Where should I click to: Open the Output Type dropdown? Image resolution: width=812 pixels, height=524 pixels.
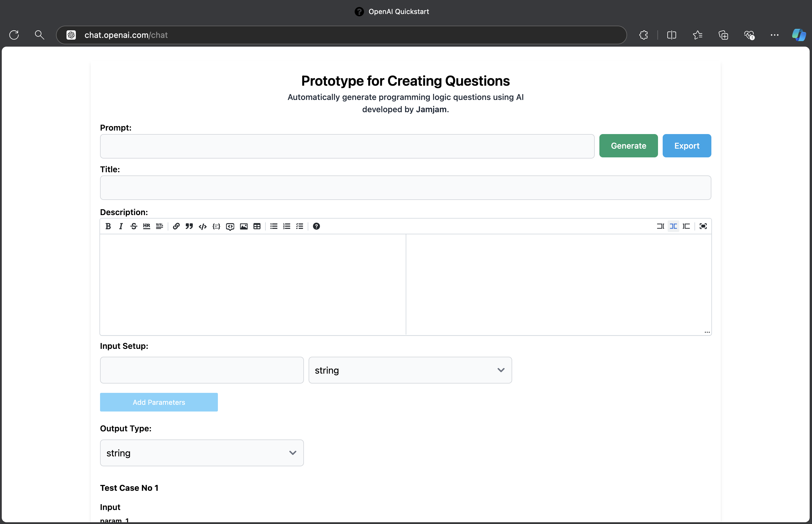tap(202, 453)
